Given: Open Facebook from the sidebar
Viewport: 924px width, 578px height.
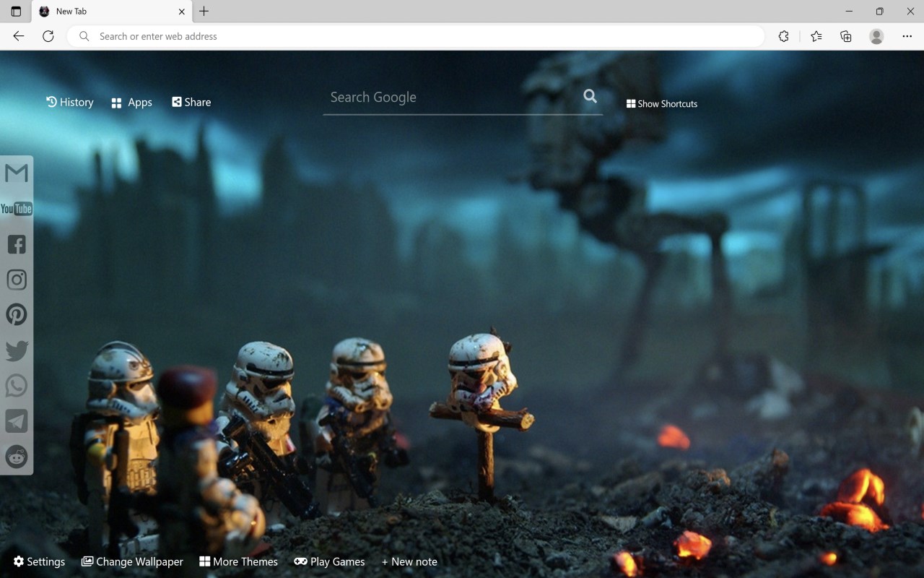Looking at the screenshot, I should [17, 244].
